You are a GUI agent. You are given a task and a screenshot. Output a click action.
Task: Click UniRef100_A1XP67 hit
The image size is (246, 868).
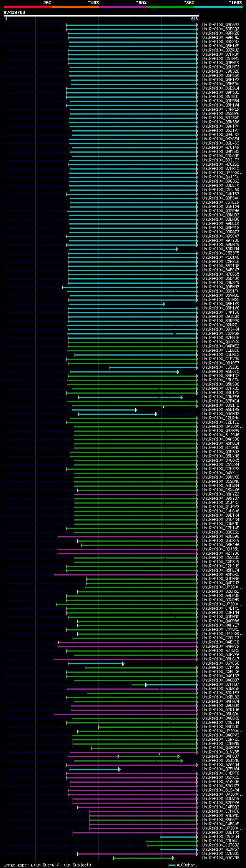[221, 849]
